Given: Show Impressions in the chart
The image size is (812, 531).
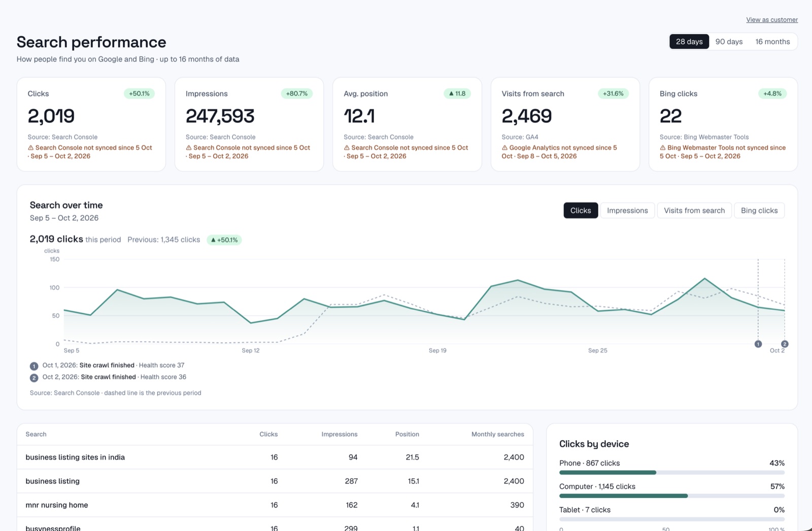Looking at the screenshot, I should 627,211.
